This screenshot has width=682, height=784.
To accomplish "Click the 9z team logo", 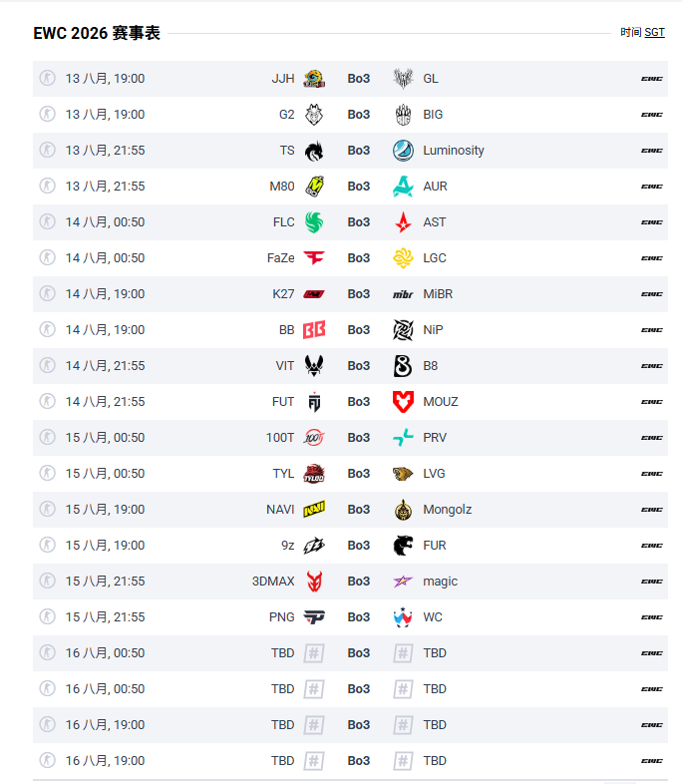I will pos(314,546).
